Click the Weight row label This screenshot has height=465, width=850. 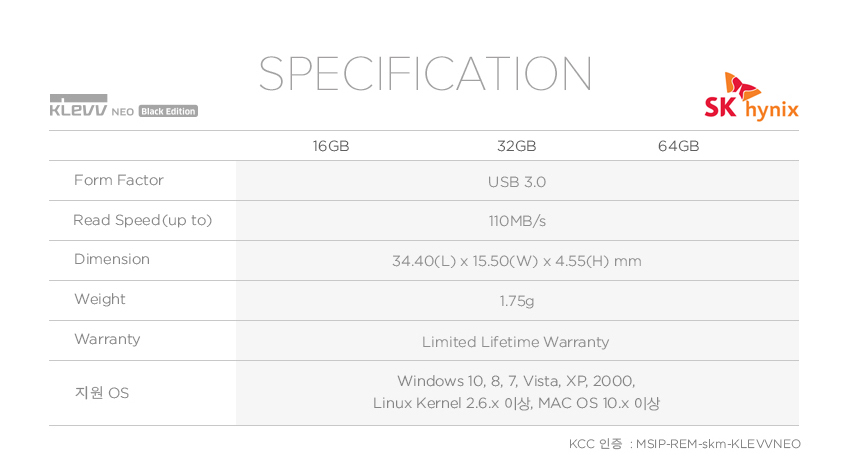point(100,299)
